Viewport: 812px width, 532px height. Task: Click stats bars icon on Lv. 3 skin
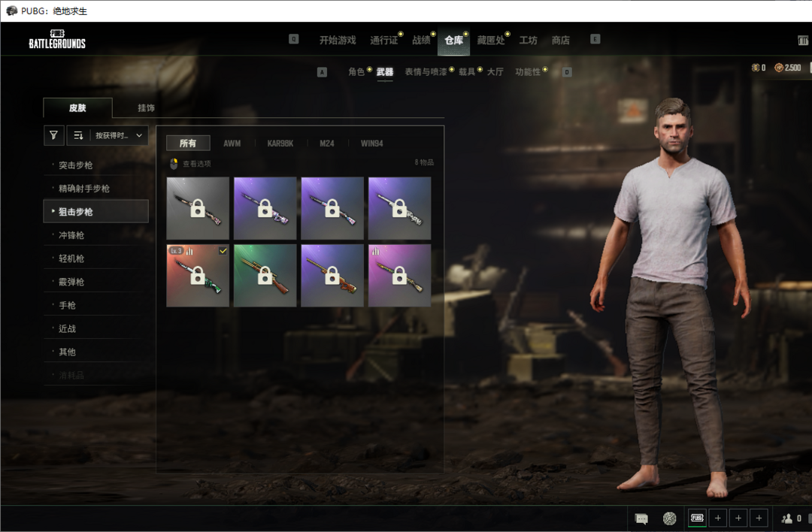tap(189, 251)
